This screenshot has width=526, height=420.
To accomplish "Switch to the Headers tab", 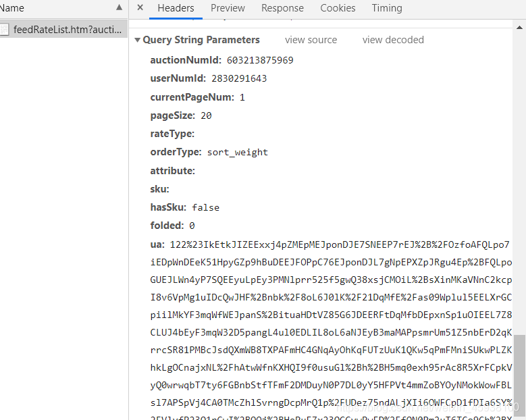I will [176, 8].
